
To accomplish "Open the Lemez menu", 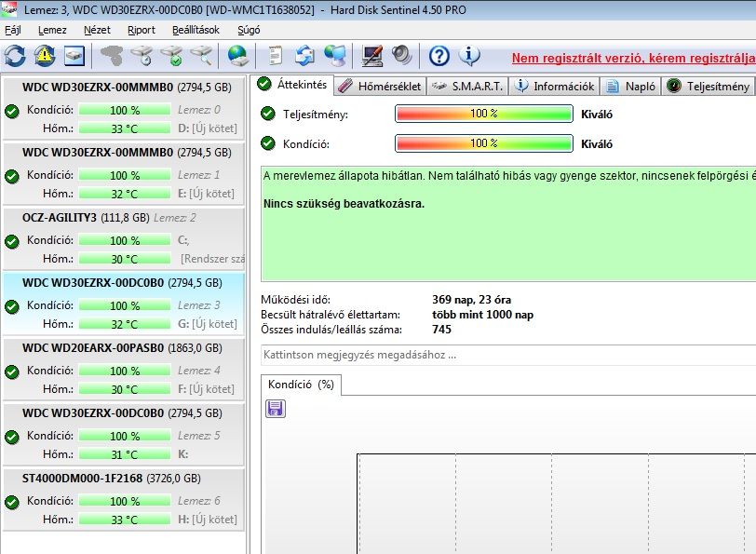I will [52, 30].
